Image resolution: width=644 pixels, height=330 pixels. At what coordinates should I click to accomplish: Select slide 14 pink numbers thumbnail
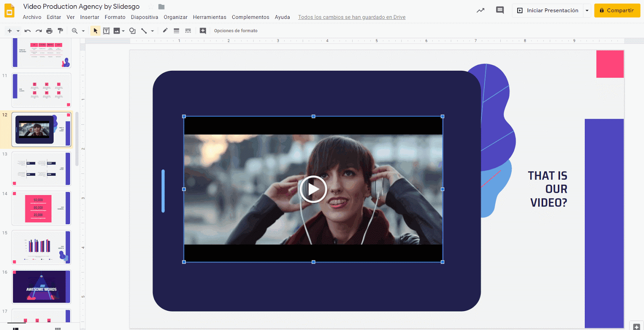click(41, 208)
